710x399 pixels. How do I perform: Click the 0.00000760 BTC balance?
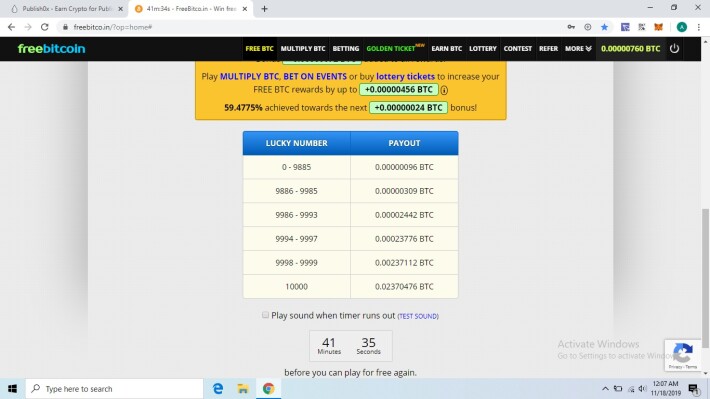click(x=630, y=48)
